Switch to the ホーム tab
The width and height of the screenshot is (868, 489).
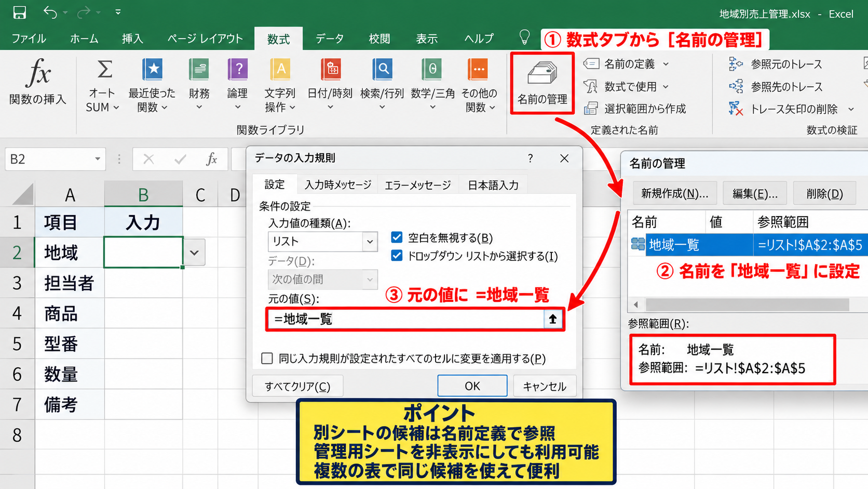point(84,38)
